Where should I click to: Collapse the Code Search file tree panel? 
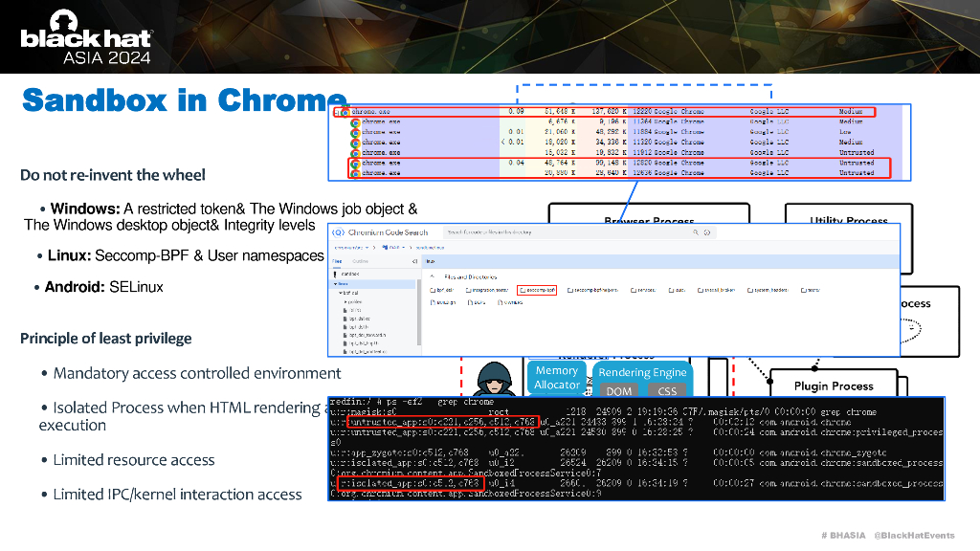point(414,261)
